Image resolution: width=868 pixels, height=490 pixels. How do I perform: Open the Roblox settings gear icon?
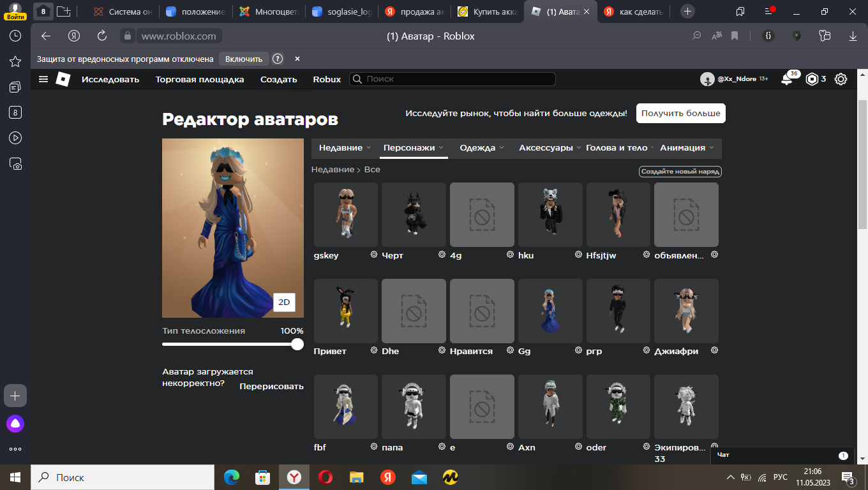841,79
